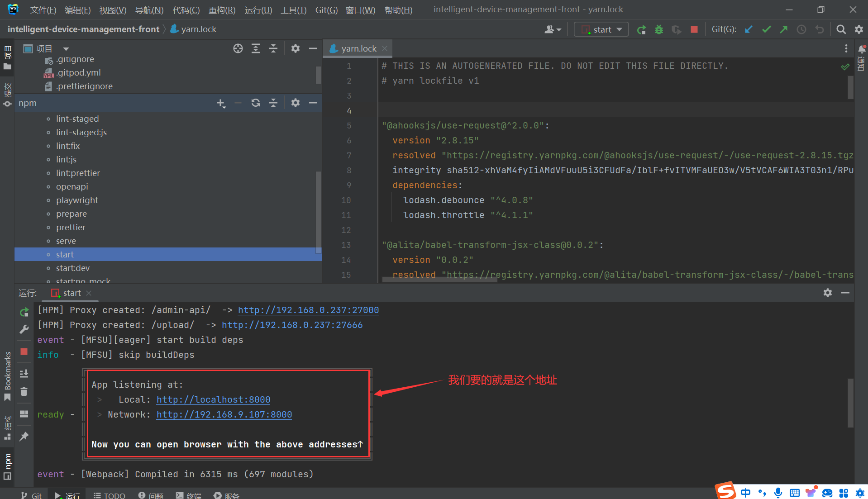Open Git history clock icon
The height and width of the screenshot is (499, 868).
coord(801,29)
